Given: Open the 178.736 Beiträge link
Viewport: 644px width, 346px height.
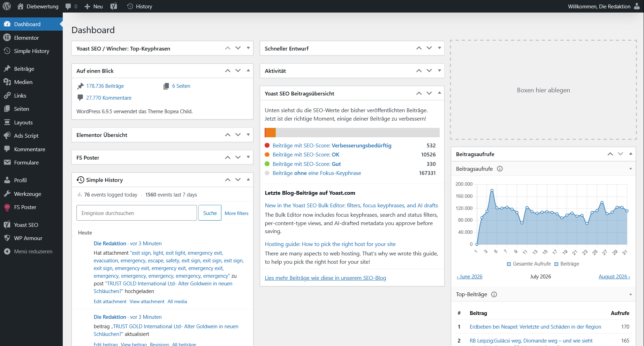Looking at the screenshot, I should (x=105, y=86).
